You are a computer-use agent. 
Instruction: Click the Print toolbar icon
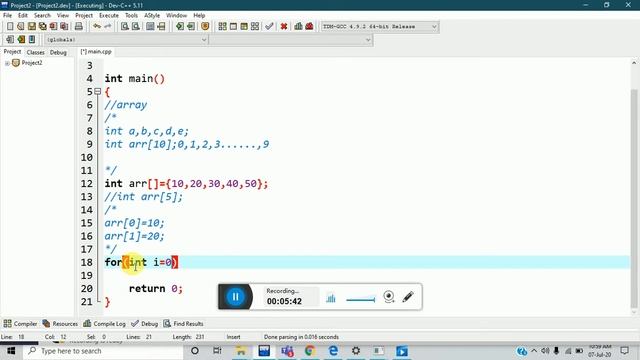click(x=78, y=27)
